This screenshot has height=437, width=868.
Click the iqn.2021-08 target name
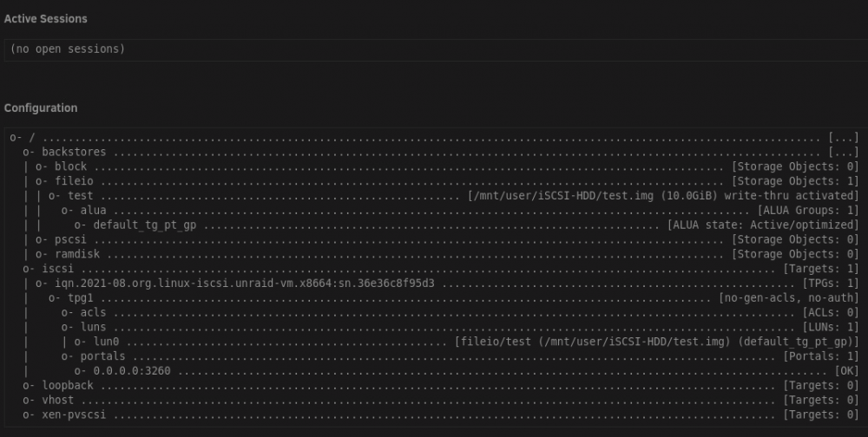(x=245, y=284)
